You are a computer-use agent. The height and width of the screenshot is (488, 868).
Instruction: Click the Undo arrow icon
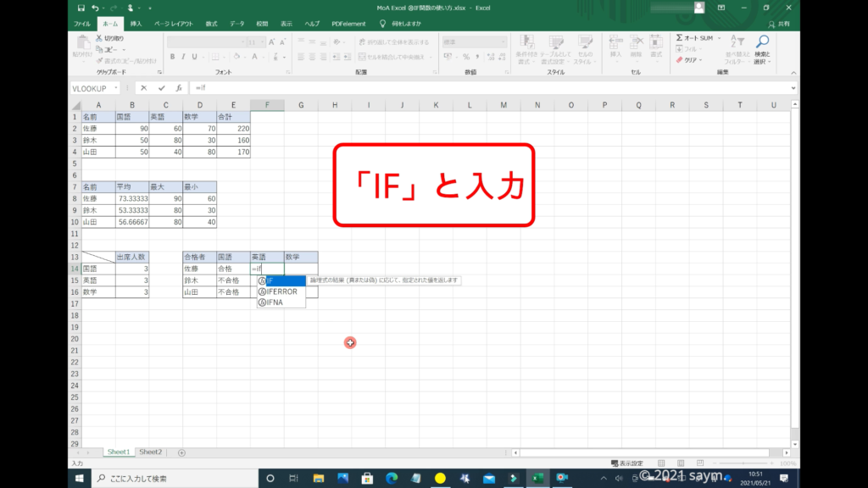tap(92, 8)
